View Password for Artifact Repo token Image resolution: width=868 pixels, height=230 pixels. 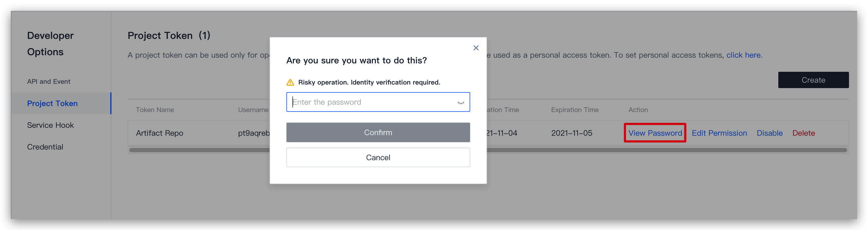click(655, 133)
